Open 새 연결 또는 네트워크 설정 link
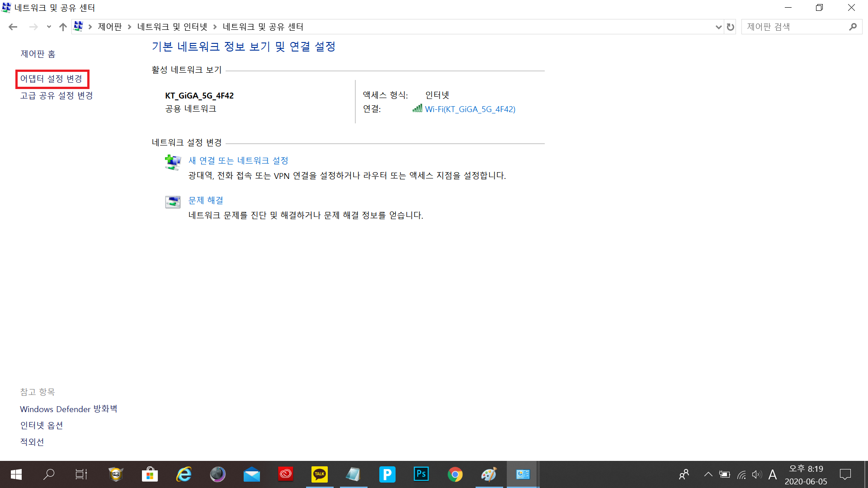 coord(238,161)
